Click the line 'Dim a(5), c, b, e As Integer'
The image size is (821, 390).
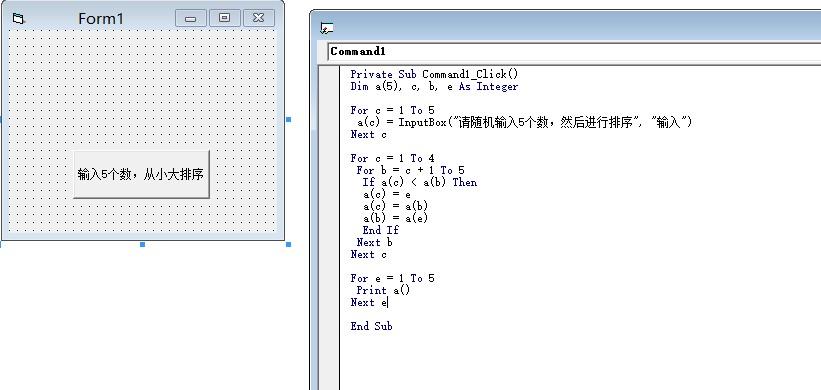(x=434, y=86)
